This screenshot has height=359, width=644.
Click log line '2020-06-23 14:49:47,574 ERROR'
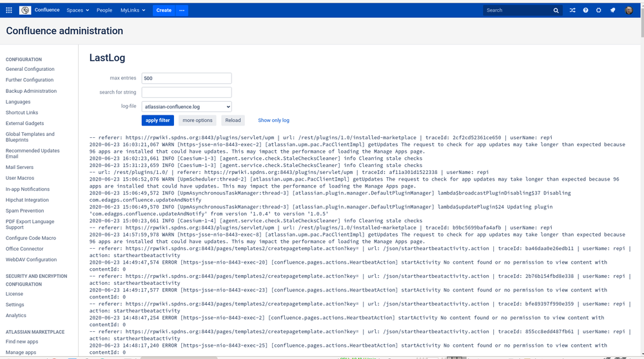coord(348,266)
